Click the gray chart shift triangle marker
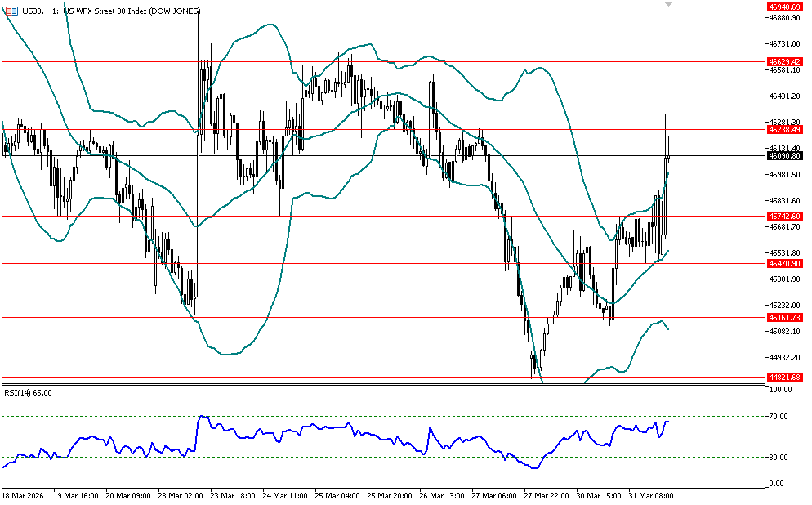812x505 pixels. tap(670, 4)
